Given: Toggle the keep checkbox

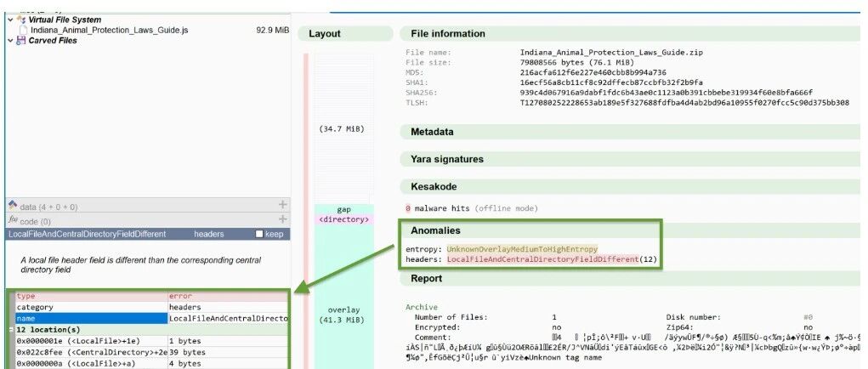Looking at the screenshot, I should [258, 234].
